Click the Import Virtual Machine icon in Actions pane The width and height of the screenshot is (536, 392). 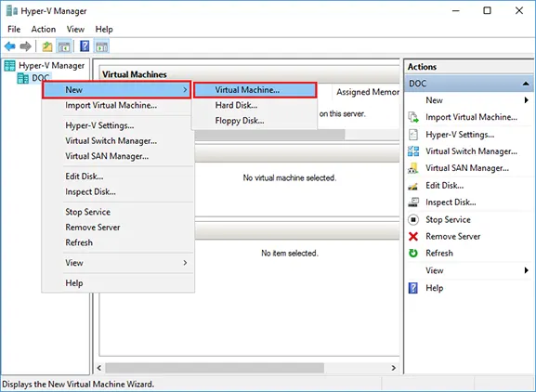[x=413, y=117]
